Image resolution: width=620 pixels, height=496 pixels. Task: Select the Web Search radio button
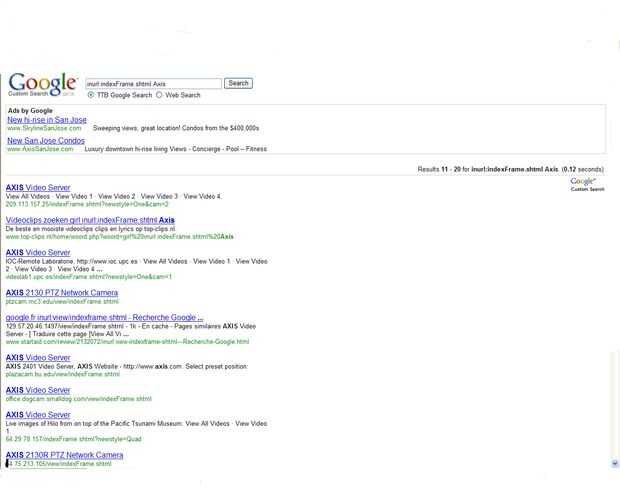coord(159,95)
